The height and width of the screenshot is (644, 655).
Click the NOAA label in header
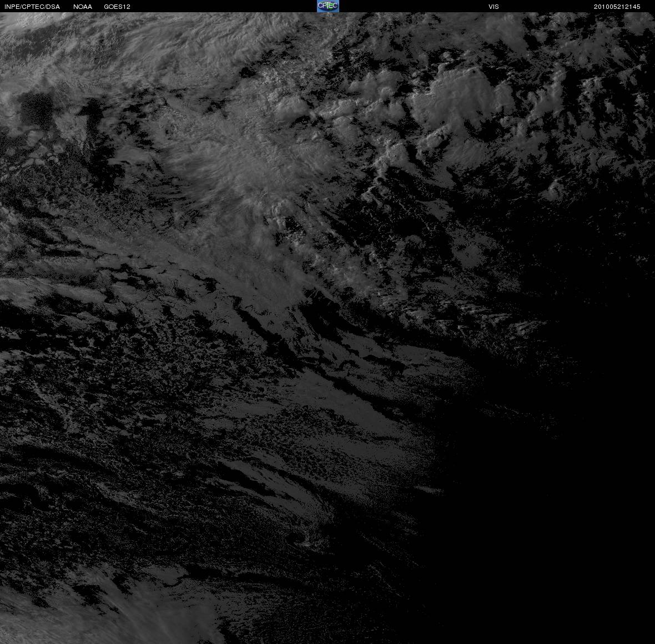click(x=83, y=7)
